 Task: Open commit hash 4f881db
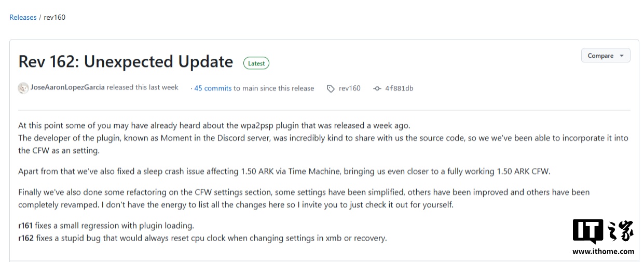click(399, 88)
